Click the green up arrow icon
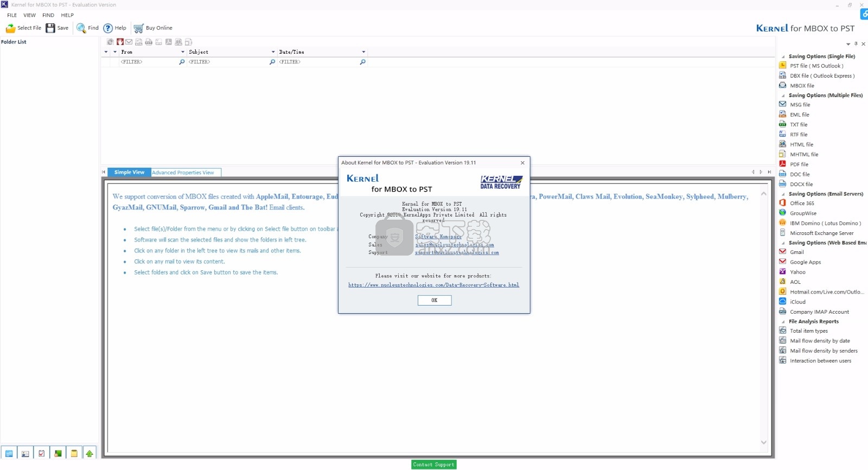868x470 pixels. coord(90,454)
